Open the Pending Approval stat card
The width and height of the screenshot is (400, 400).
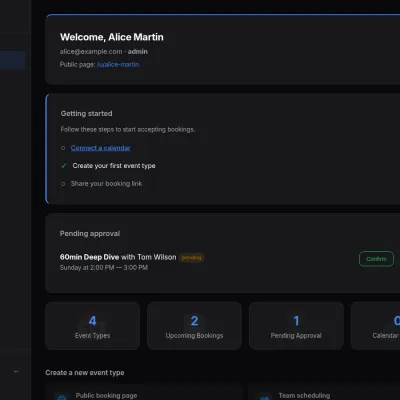pyautogui.click(x=296, y=326)
